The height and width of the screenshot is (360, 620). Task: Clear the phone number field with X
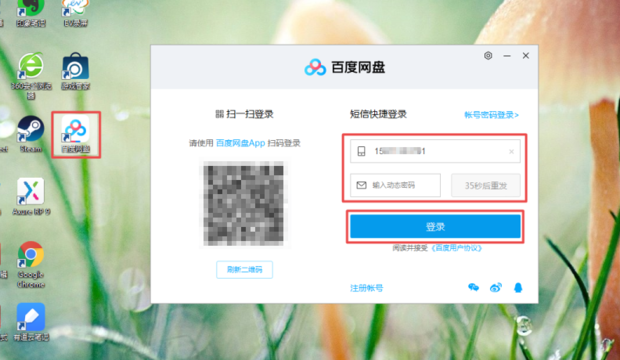511,152
